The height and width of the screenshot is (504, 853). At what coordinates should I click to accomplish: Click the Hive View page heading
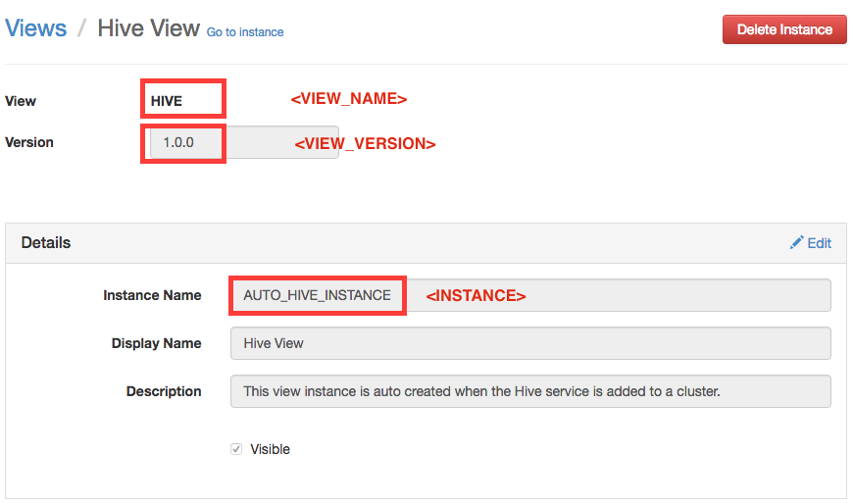click(148, 28)
